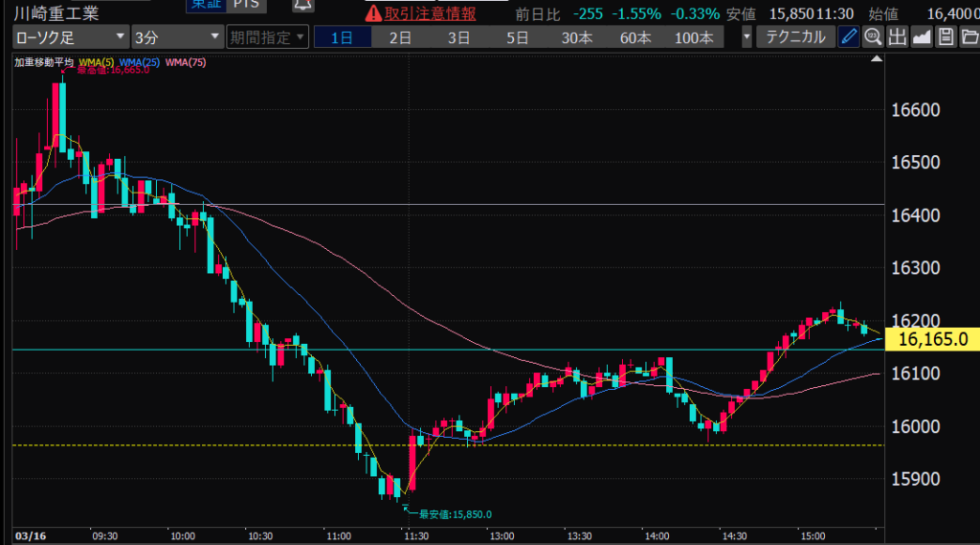
Task: Select the pencil drawing tool
Action: [x=849, y=38]
